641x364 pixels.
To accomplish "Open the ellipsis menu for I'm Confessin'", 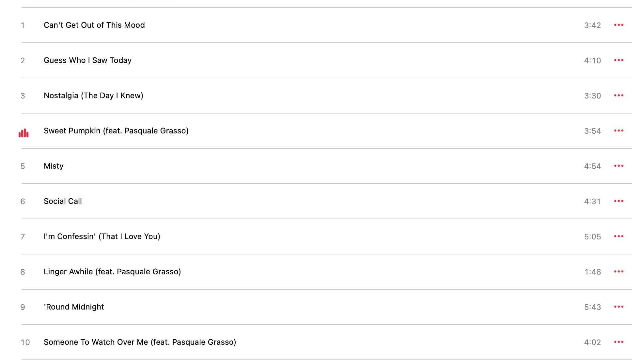I will [618, 236].
